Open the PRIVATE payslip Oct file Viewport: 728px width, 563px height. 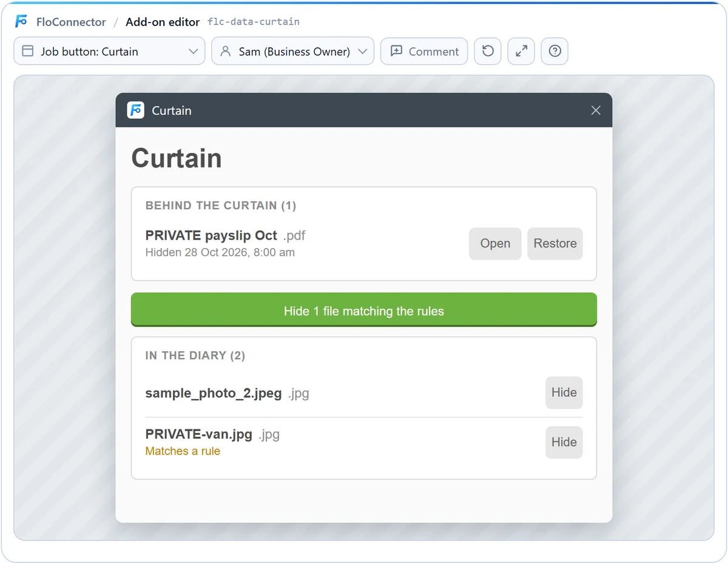(495, 243)
